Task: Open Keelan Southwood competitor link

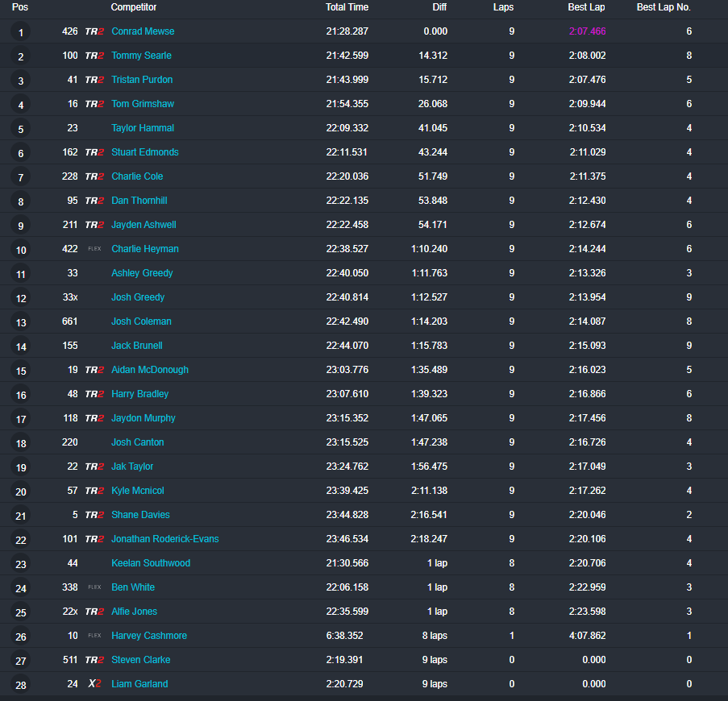Action: click(151, 563)
